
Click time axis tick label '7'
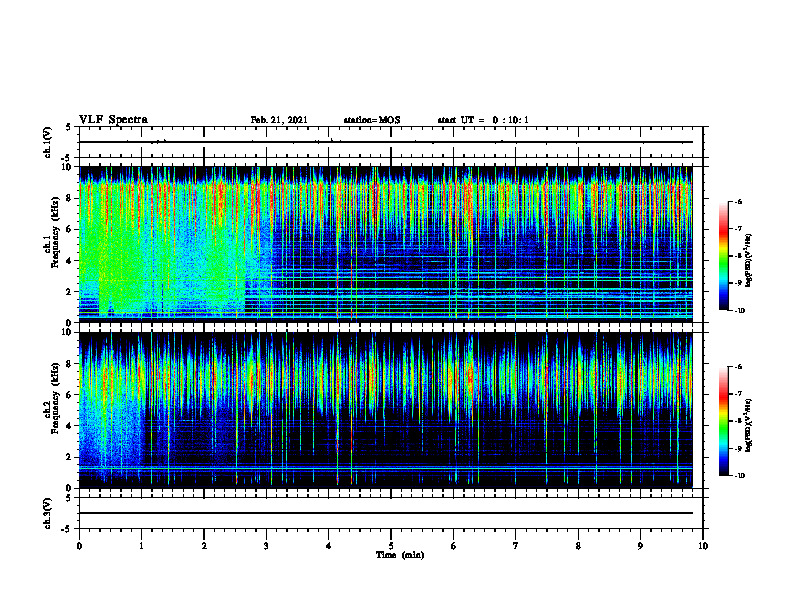(x=516, y=546)
